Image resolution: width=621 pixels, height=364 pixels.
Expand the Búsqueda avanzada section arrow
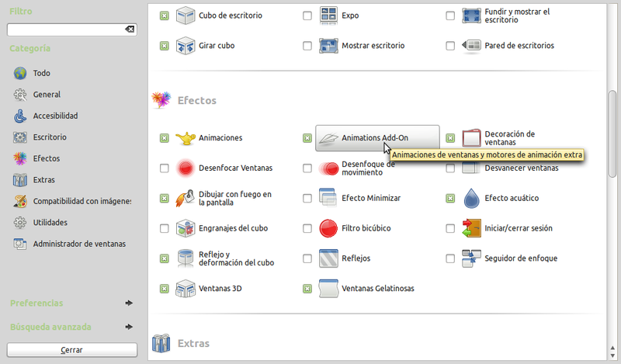[129, 327]
